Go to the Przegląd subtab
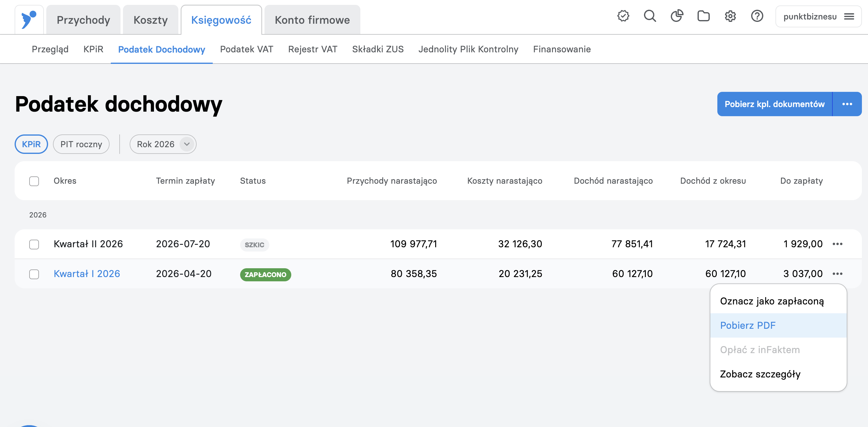Screen dimensions: 868x427 50,49
